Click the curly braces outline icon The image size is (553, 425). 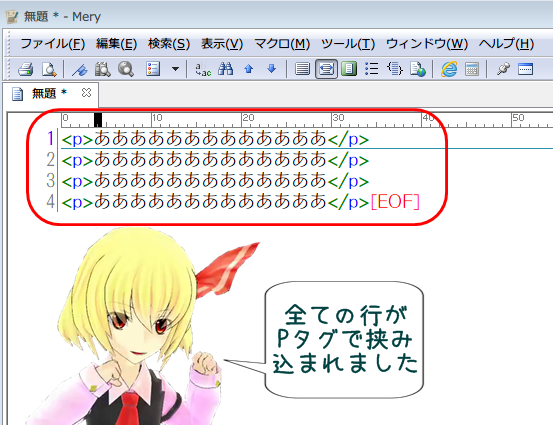pos(394,69)
